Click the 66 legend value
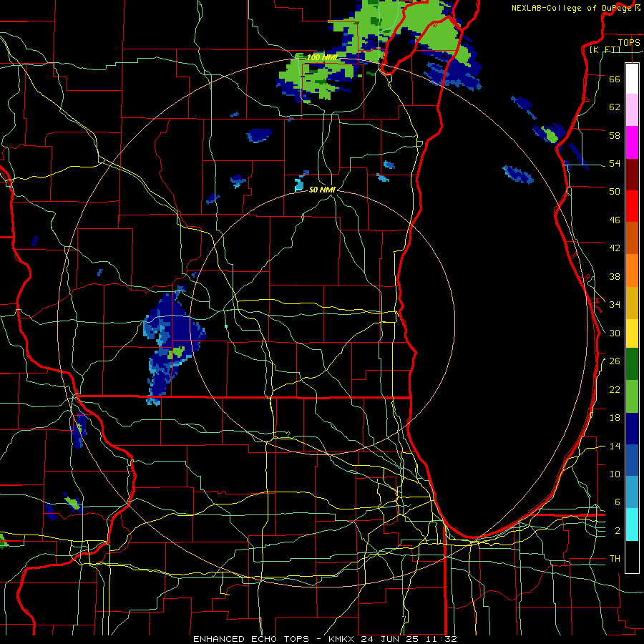The width and height of the screenshot is (644, 644). click(x=615, y=79)
